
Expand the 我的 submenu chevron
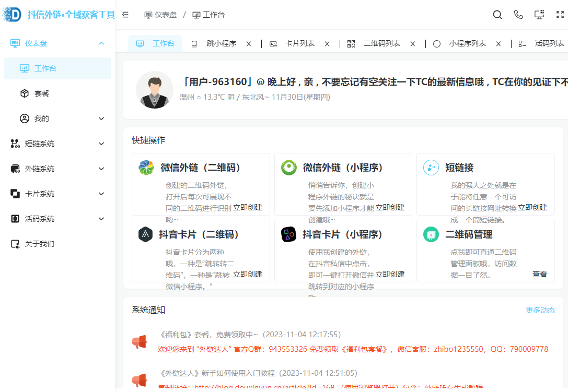(x=101, y=118)
